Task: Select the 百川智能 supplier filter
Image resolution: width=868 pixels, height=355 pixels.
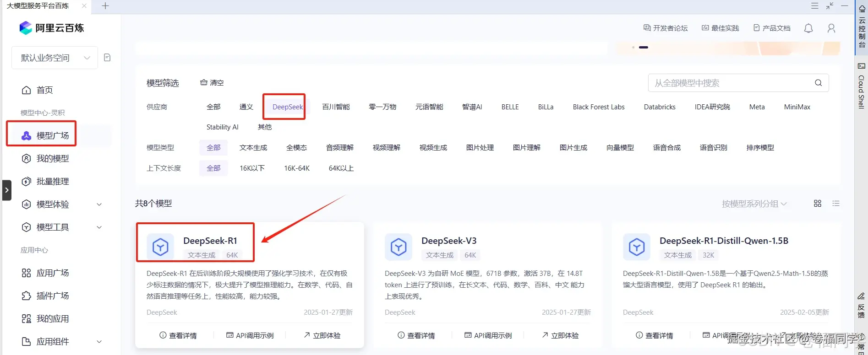Action: point(336,107)
